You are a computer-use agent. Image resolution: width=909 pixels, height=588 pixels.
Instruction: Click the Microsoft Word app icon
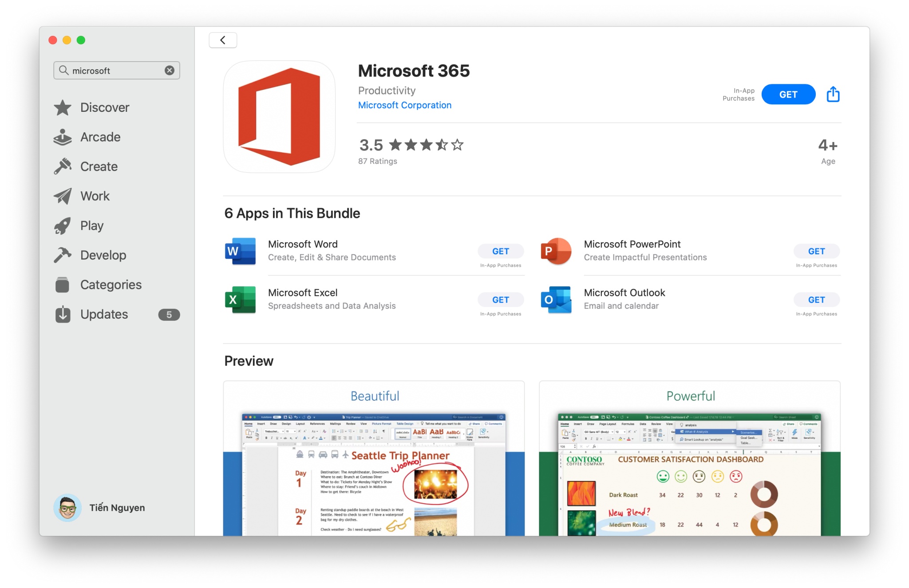pos(241,251)
